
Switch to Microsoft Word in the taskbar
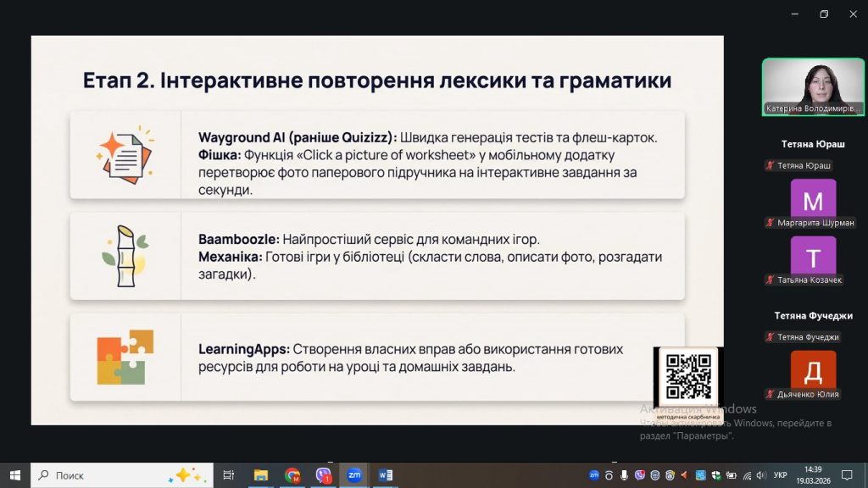(x=386, y=474)
